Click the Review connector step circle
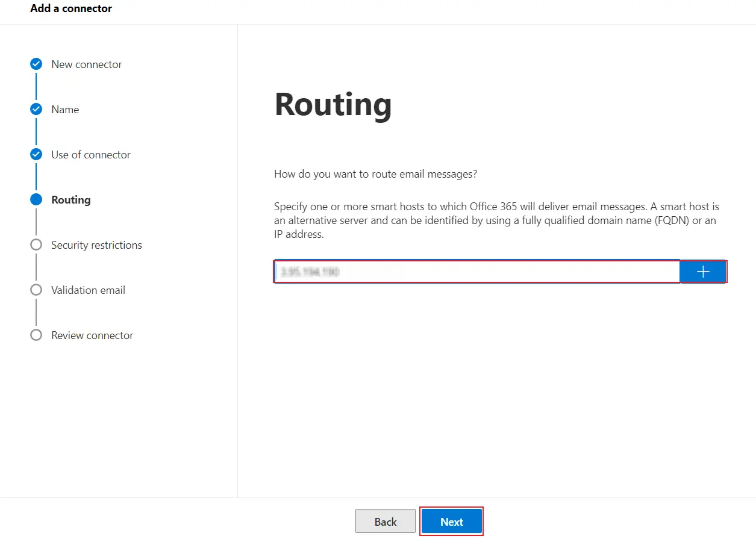756x539 pixels. [36, 335]
